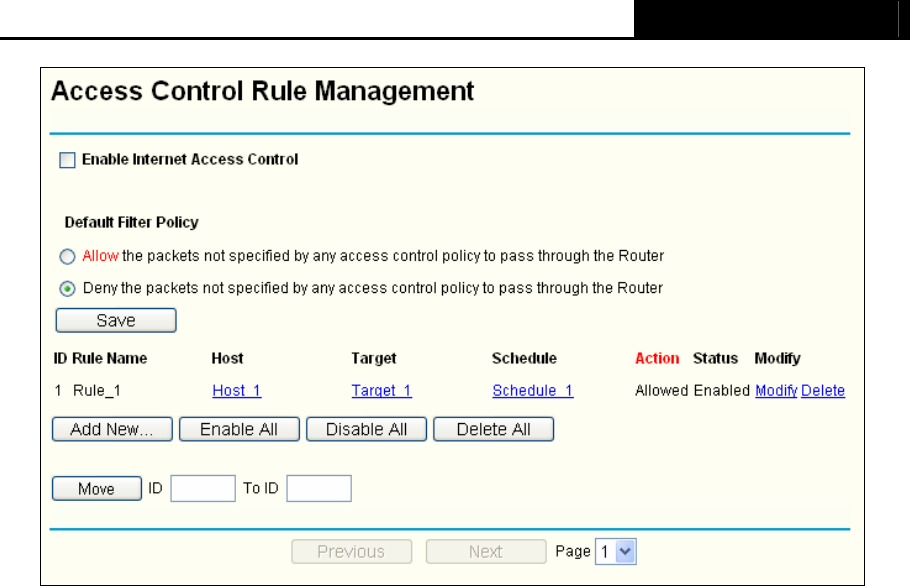
Task: Focus the ID input field
Action: pyautogui.click(x=203, y=489)
